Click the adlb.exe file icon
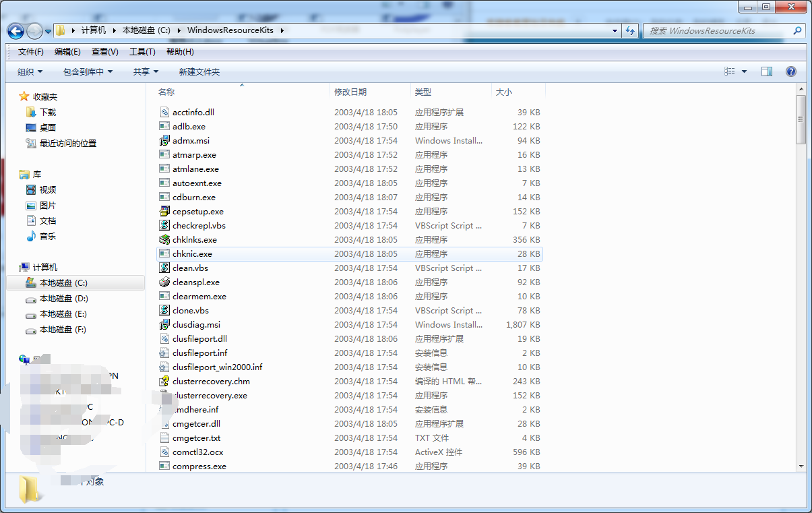The height and width of the screenshot is (513, 812). pos(164,127)
